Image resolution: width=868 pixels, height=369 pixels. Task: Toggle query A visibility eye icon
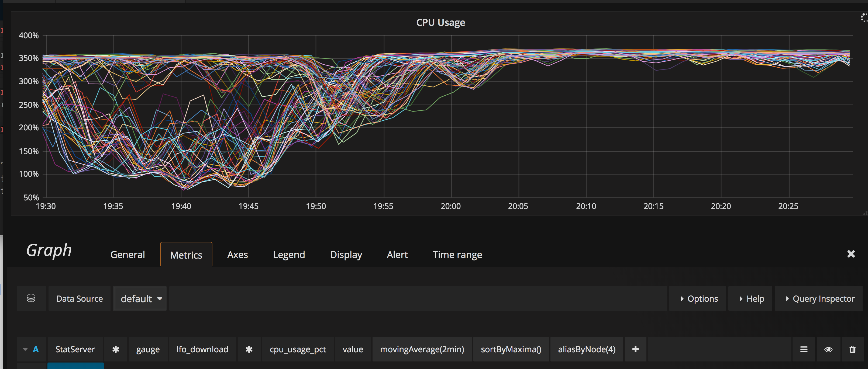[x=828, y=349]
